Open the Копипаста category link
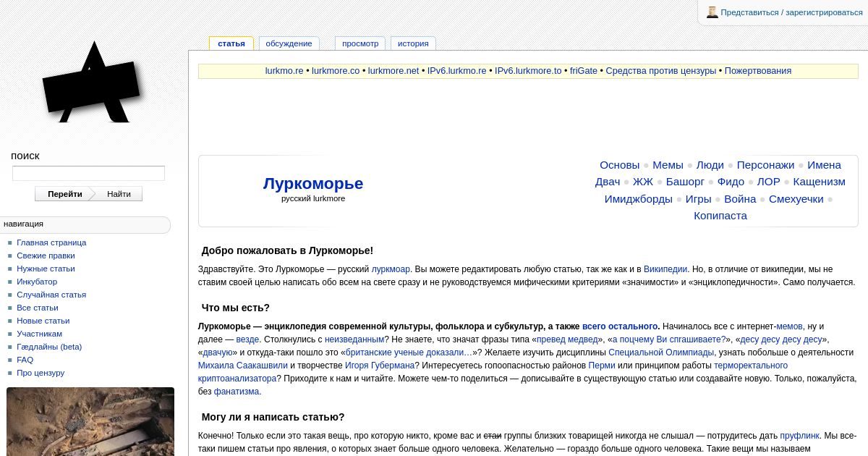 [720, 216]
